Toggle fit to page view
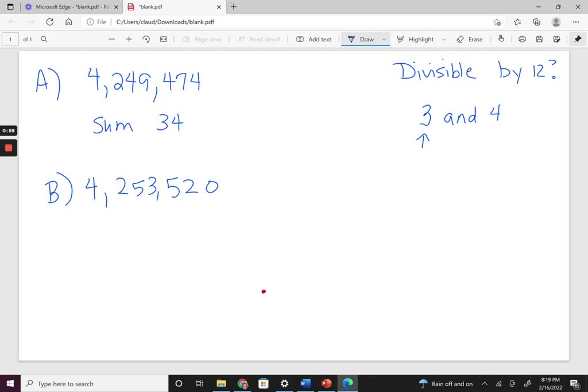The image size is (588, 392). pos(164,39)
